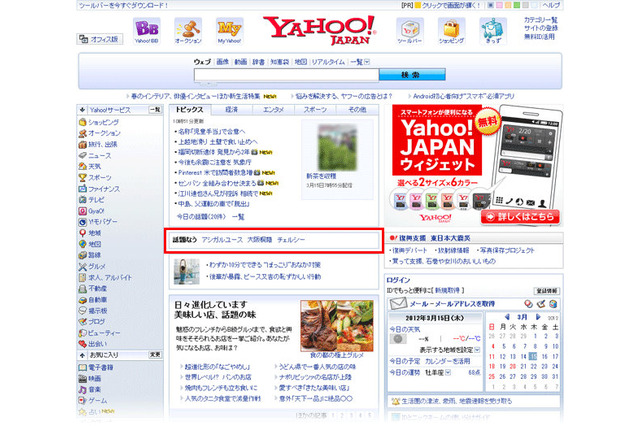640x426 pixels.
Task: Click globe icon in mail row
Action: click(553, 304)
